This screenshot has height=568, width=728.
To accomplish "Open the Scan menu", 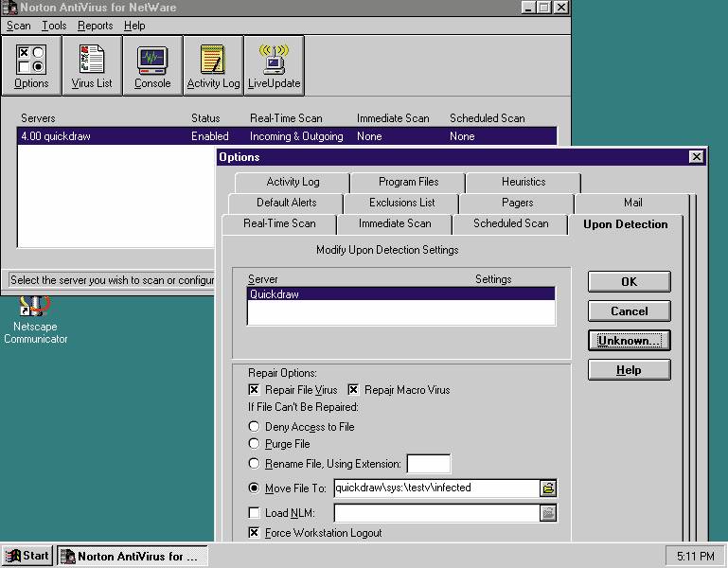I will (19, 26).
